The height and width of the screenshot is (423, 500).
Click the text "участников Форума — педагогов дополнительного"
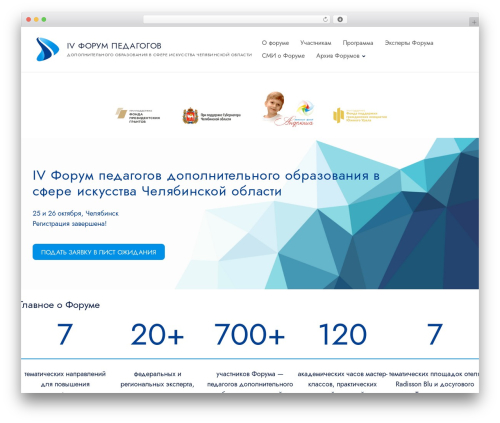click(x=250, y=379)
